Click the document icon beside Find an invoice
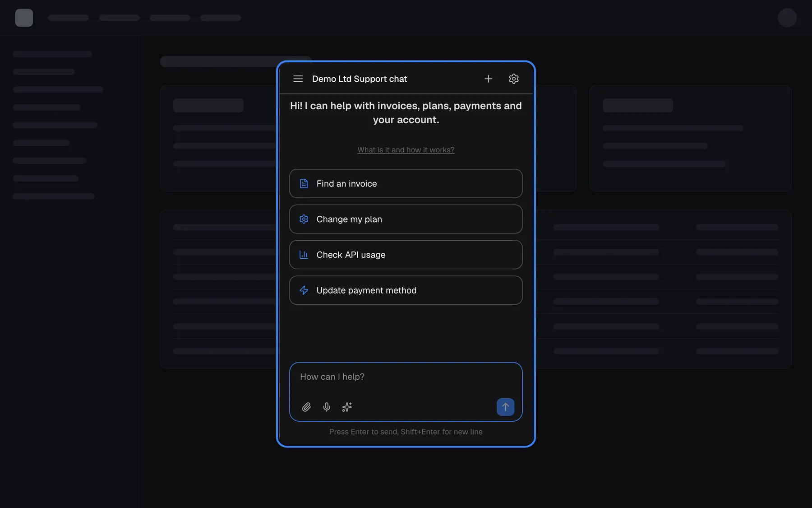Screen dimensions: 812x508 coord(304,183)
